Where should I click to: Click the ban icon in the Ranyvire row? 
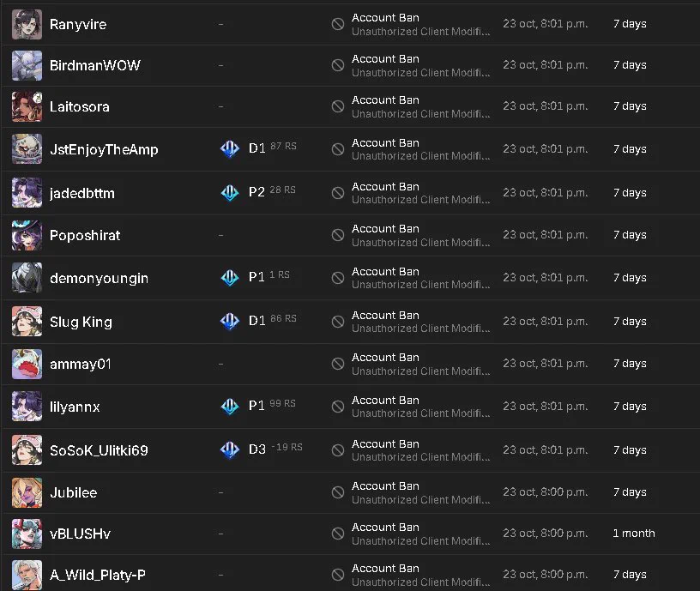coord(338,24)
